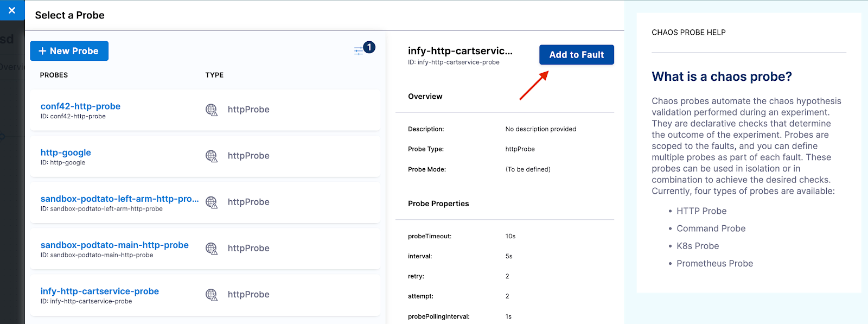Select sandbox-podtato-left-arm-http-probe entry
This screenshot has height=324, width=868.
coord(119,199)
